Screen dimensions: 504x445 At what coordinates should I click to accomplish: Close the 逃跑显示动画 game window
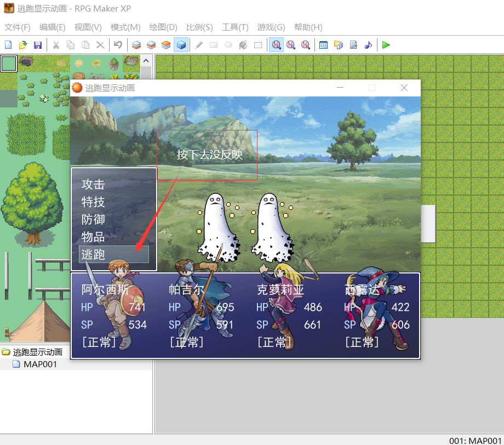coord(404,88)
